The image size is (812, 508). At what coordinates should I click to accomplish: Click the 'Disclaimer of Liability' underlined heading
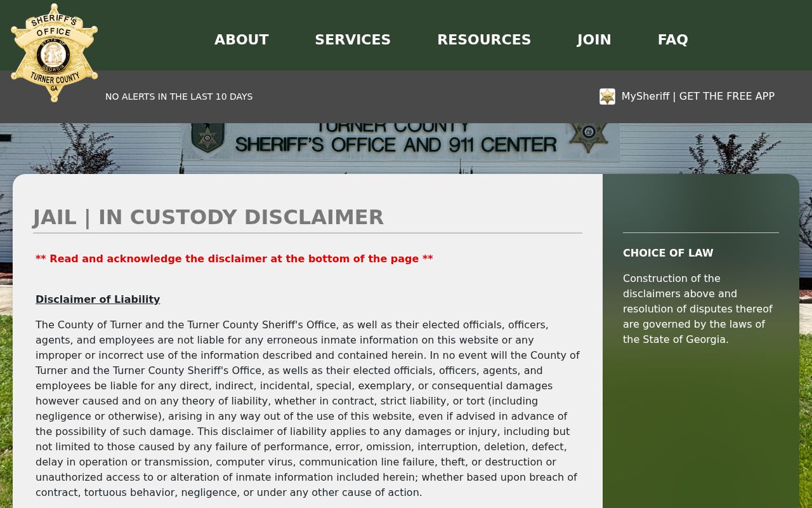pos(98,300)
